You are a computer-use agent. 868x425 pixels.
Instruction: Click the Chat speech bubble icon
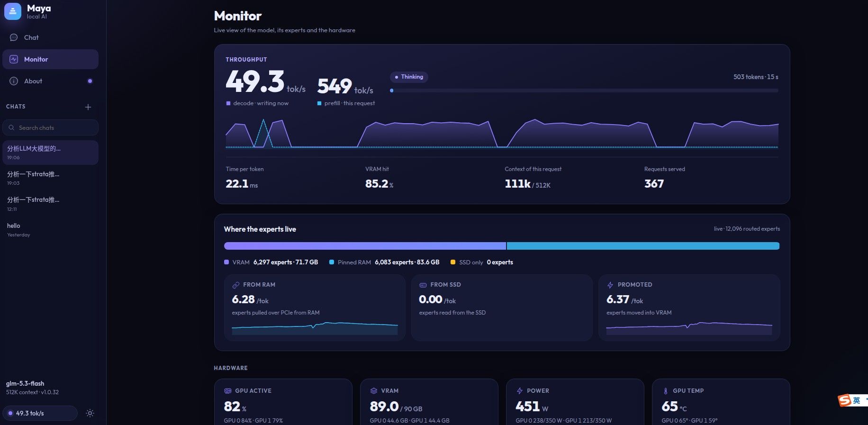[14, 37]
